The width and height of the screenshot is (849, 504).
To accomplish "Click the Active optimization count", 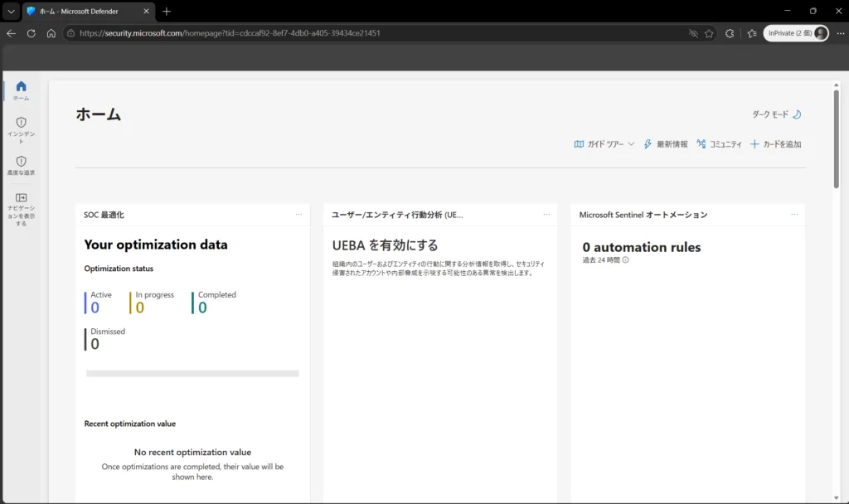I will [95, 308].
